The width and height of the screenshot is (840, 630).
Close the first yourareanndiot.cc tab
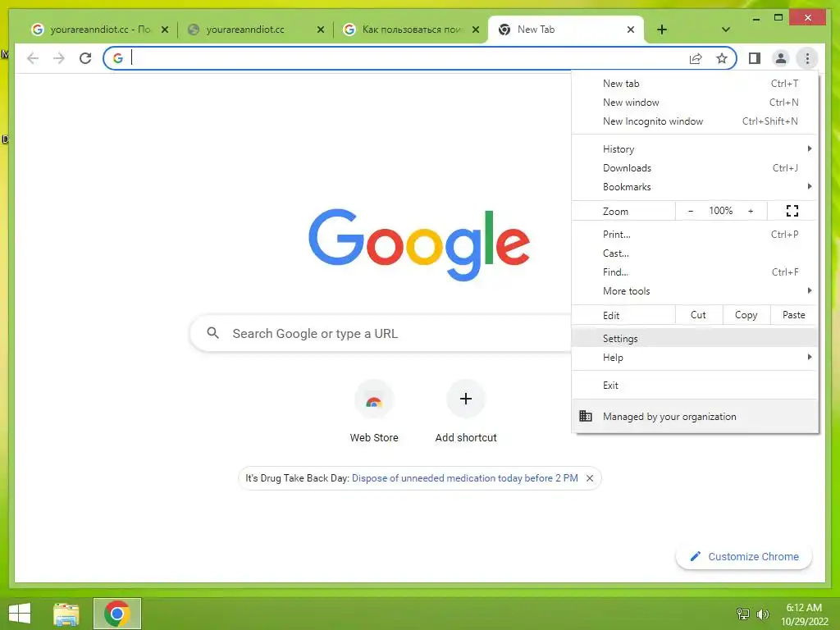(165, 30)
